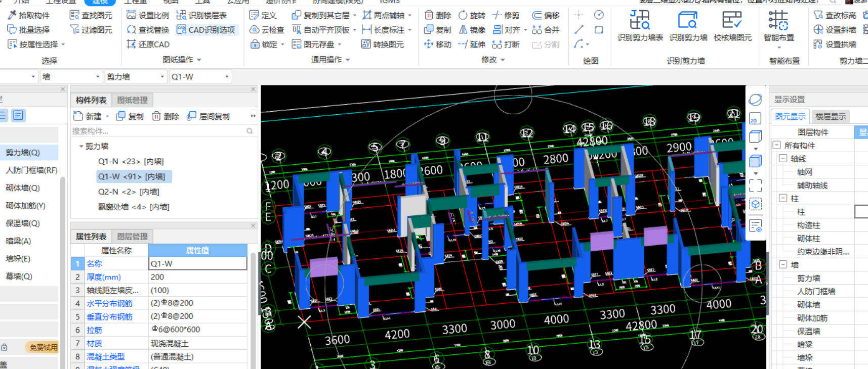This screenshot has width=868, height=369.
Task: Click the 层间复制 button
Action: [x=209, y=116]
